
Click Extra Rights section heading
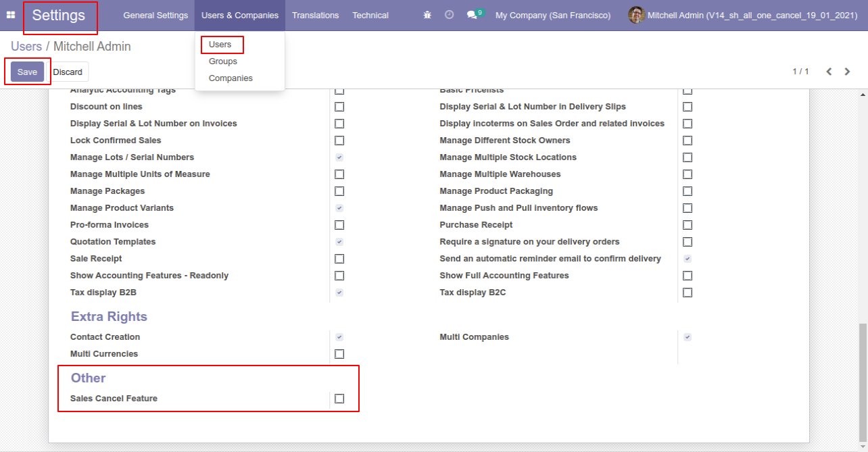pyautogui.click(x=109, y=317)
